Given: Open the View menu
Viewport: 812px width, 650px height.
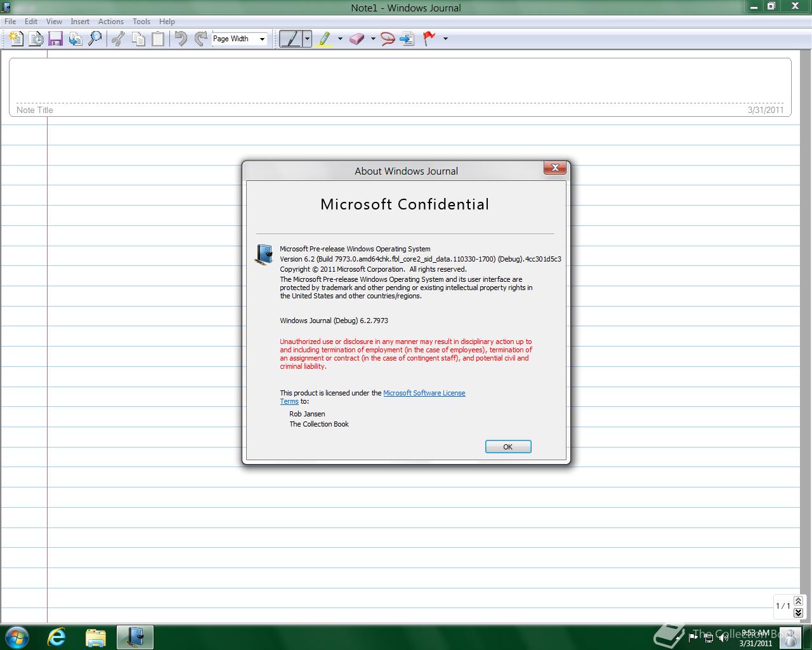Looking at the screenshot, I should pyautogui.click(x=54, y=21).
